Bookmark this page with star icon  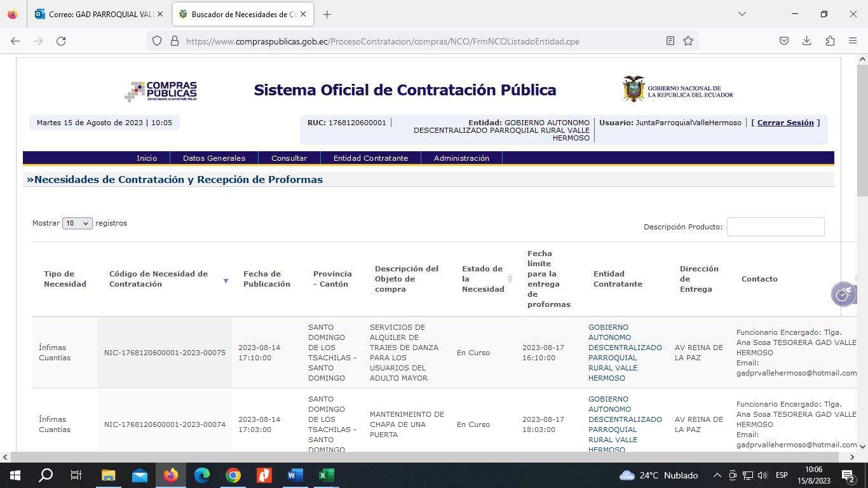click(688, 41)
